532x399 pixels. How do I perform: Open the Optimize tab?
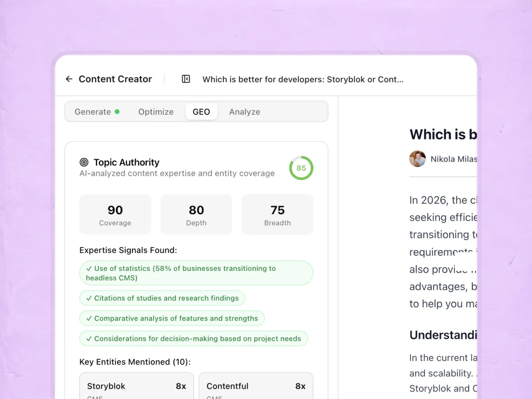tap(156, 112)
